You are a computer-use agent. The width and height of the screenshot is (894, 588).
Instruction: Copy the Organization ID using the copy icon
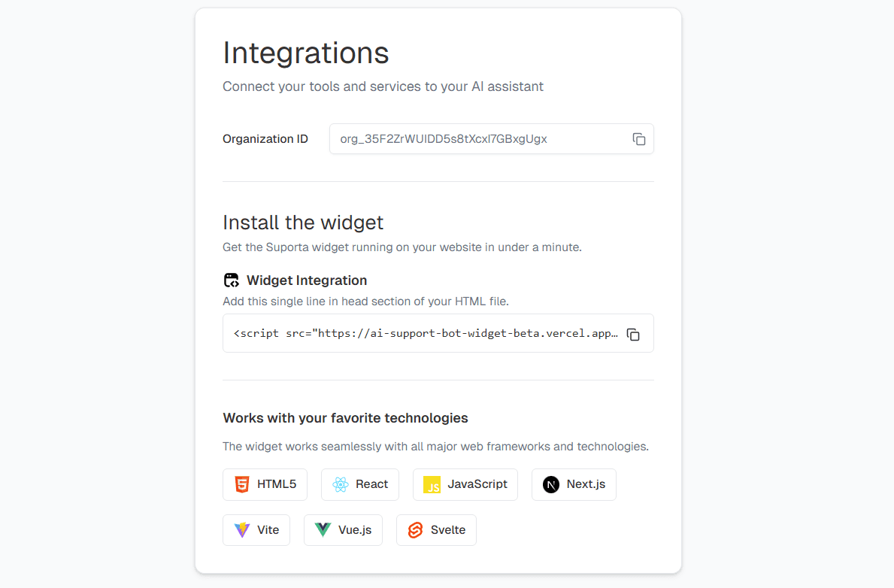(x=638, y=139)
